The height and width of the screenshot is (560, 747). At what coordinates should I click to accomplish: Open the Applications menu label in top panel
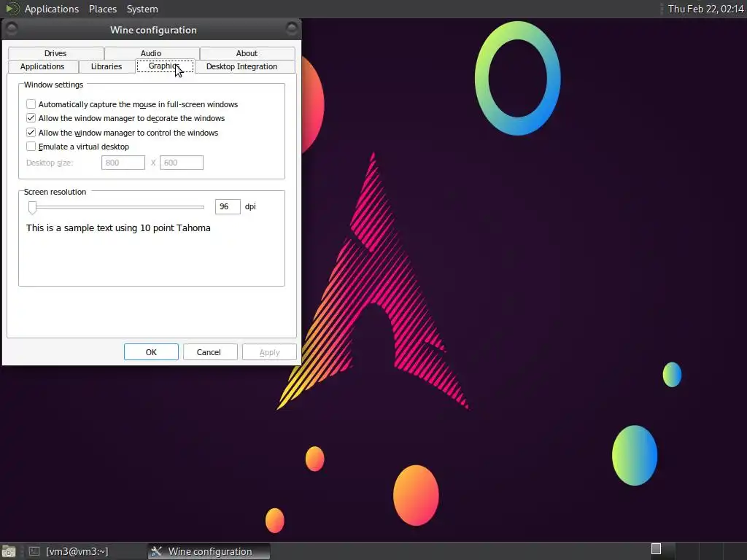[x=52, y=9]
